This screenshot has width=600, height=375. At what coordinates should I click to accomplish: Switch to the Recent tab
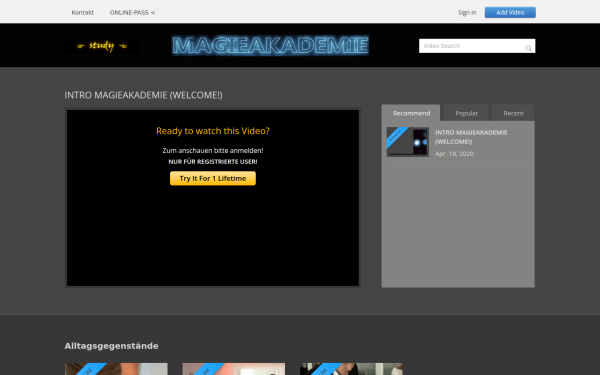coord(513,113)
